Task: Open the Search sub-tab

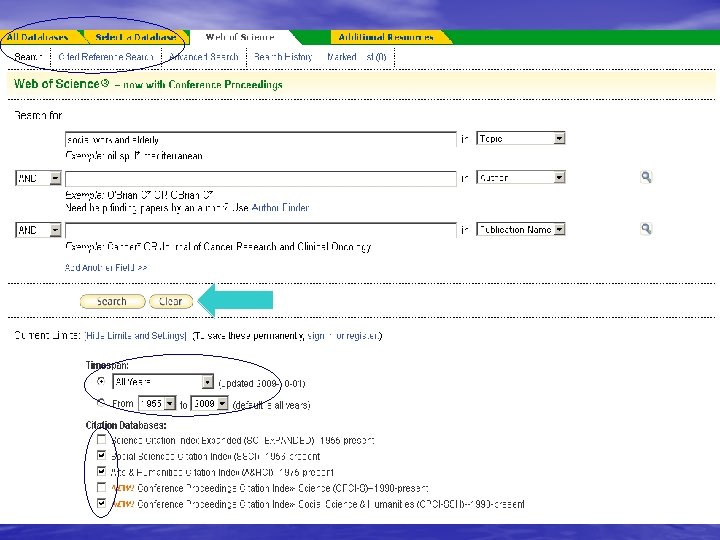Action: coord(28,57)
